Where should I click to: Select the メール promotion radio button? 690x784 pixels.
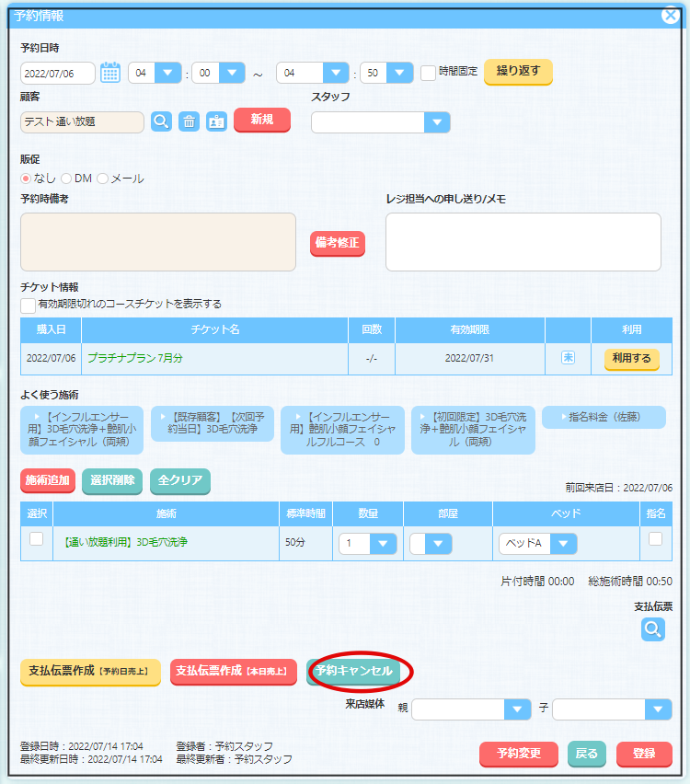[x=103, y=179]
